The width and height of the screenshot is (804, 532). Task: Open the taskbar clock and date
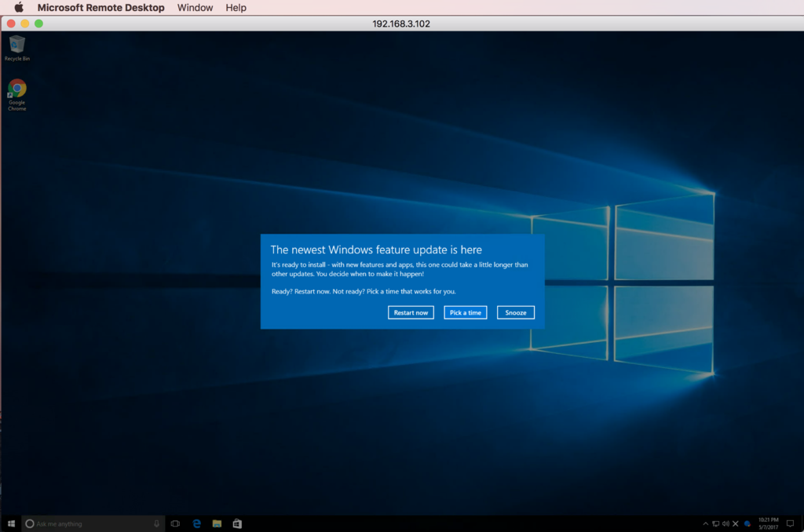click(x=768, y=523)
